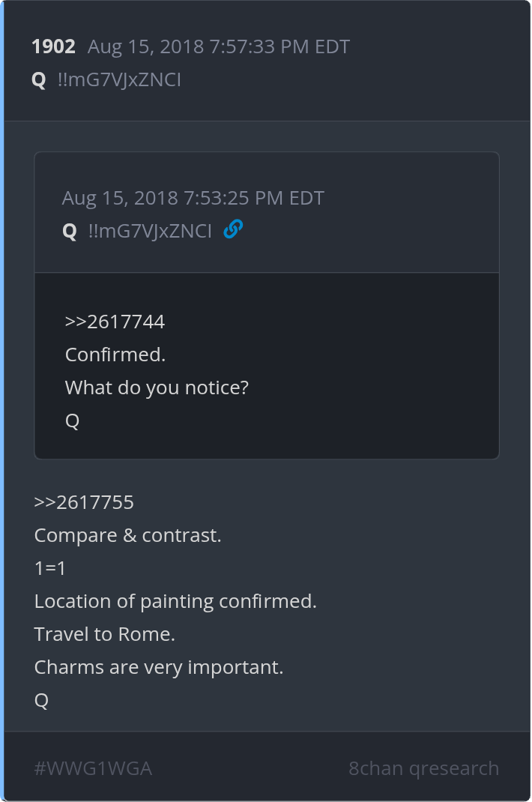Click the #WWG1WGA hashtag in the footer
Screen dimensions: 532x802
click(x=93, y=768)
